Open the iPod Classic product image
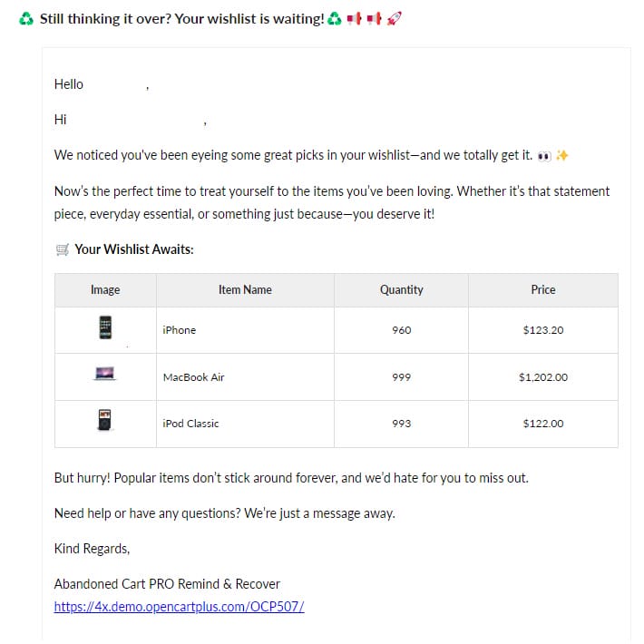Image resolution: width=644 pixels, height=644 pixels. (104, 420)
